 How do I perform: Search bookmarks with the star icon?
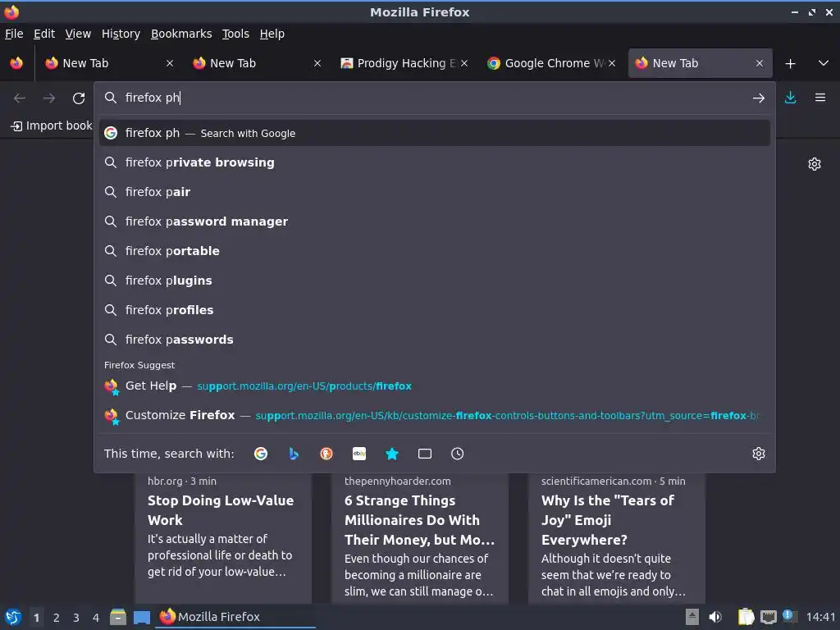point(392,454)
